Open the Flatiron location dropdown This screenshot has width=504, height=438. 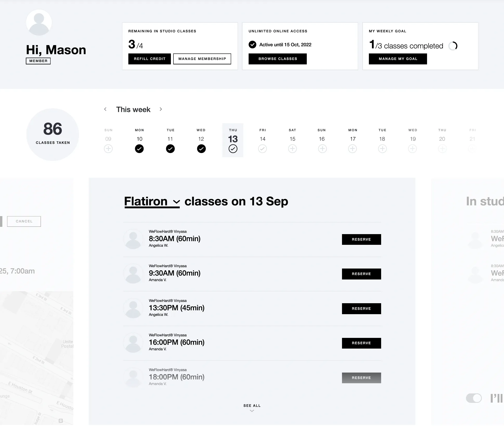tap(152, 202)
